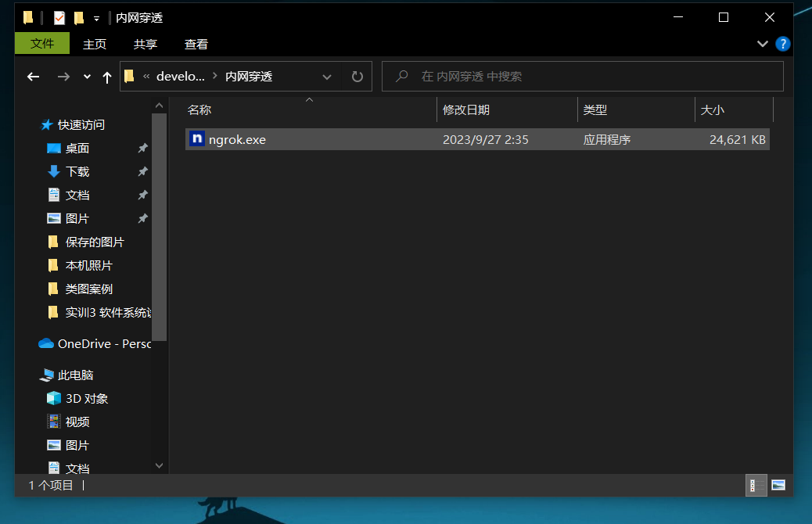The height and width of the screenshot is (524, 812).
Task: Click the search box for 内网穿透
Action: click(x=583, y=76)
